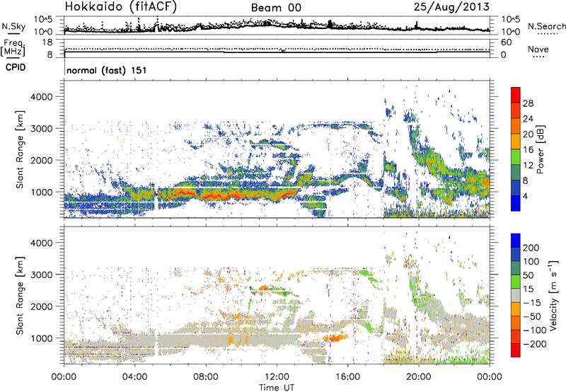Click the 4000 km tick of power panel
Screen dimensions: 566x392
tap(41, 97)
